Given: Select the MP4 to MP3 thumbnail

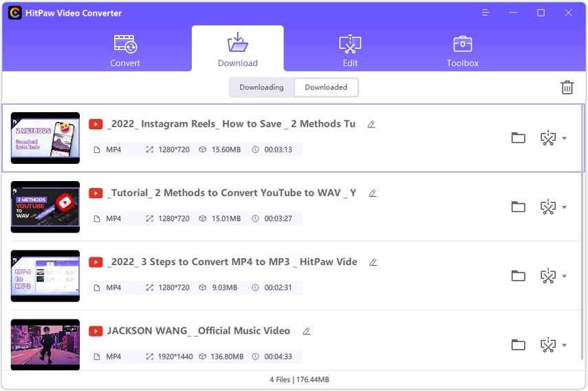Looking at the screenshot, I should point(45,276).
